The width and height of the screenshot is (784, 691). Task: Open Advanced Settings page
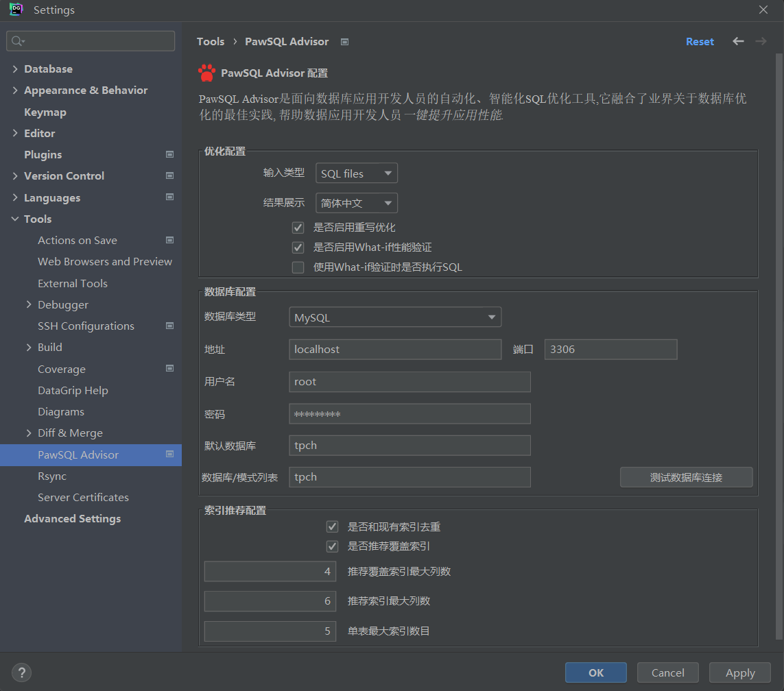(72, 519)
